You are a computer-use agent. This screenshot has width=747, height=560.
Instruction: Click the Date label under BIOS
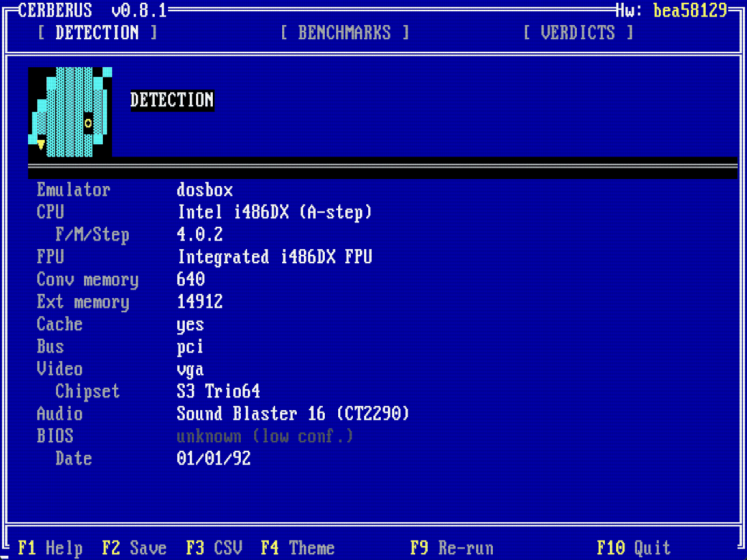(x=74, y=458)
